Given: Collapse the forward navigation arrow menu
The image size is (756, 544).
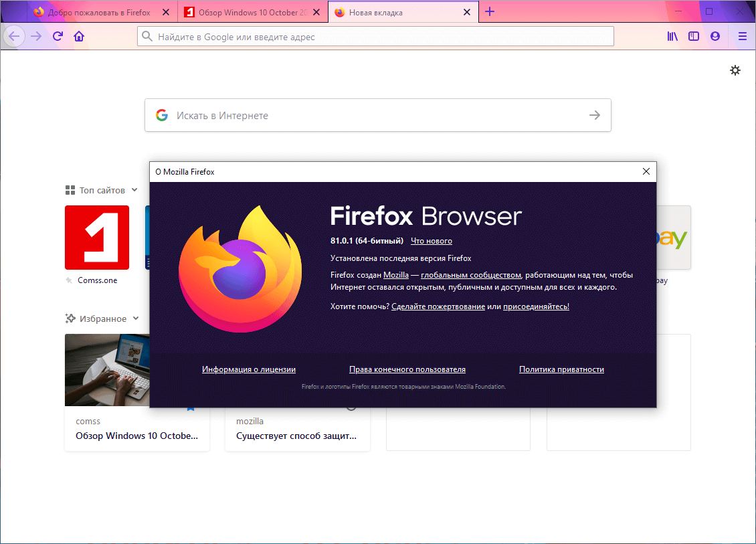Looking at the screenshot, I should pos(35,36).
